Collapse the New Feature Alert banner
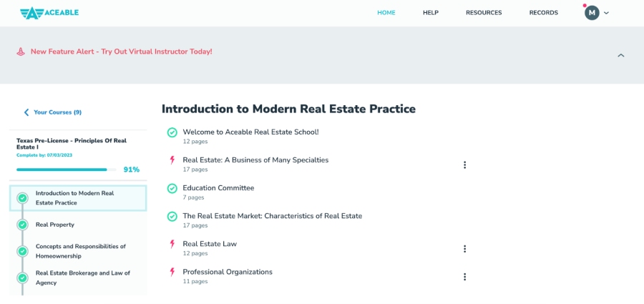Screen dimensions: 644x304 coord(620,55)
